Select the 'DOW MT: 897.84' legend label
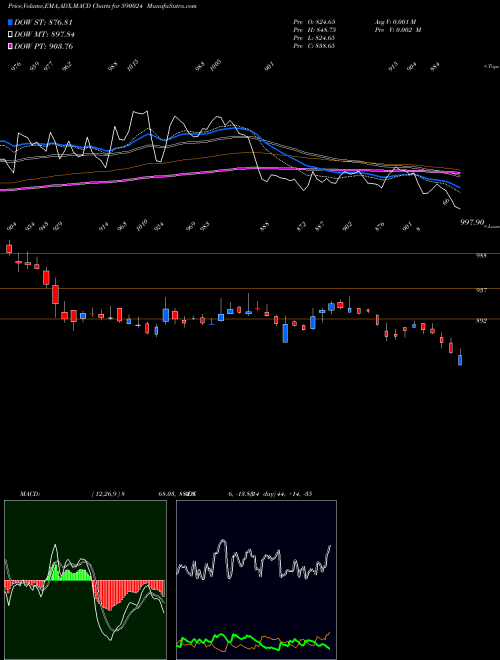Viewport: 500px width, 660px height. point(45,34)
